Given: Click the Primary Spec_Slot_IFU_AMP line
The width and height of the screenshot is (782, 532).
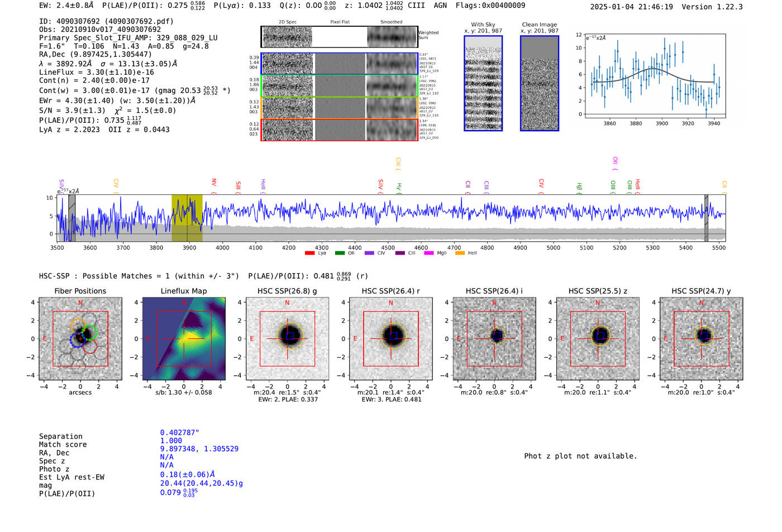Looking at the screenshot, I should pyautogui.click(x=128, y=38).
